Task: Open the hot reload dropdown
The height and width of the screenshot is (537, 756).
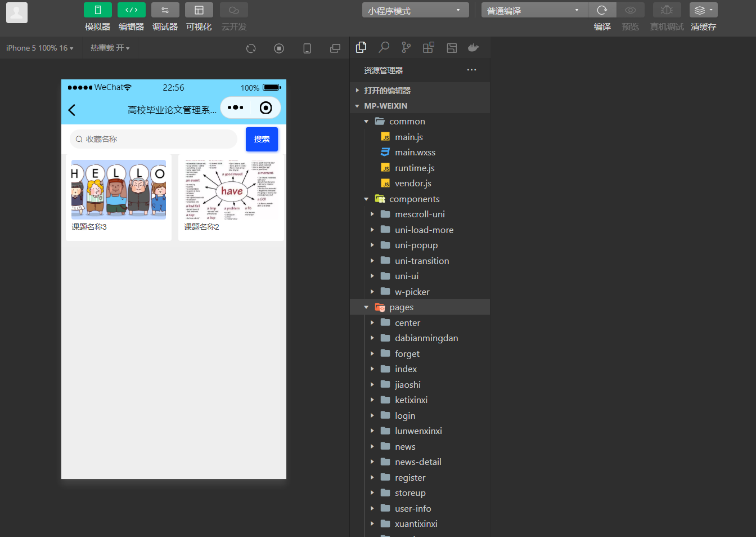Action: pyautogui.click(x=110, y=48)
